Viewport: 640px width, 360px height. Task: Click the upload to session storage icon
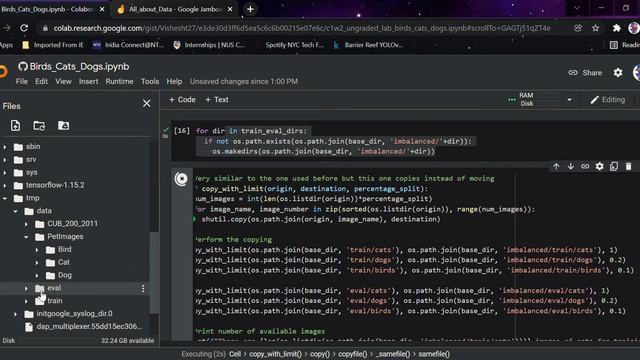(x=16, y=125)
